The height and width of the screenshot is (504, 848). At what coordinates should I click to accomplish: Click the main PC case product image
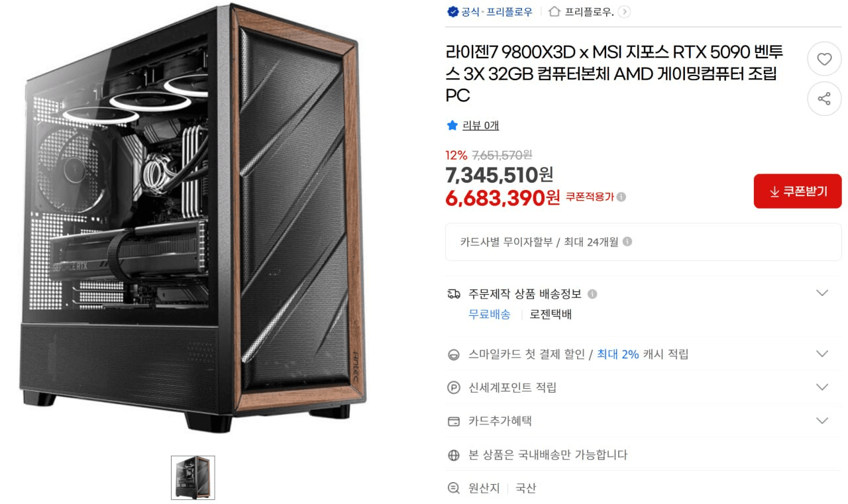[192, 219]
